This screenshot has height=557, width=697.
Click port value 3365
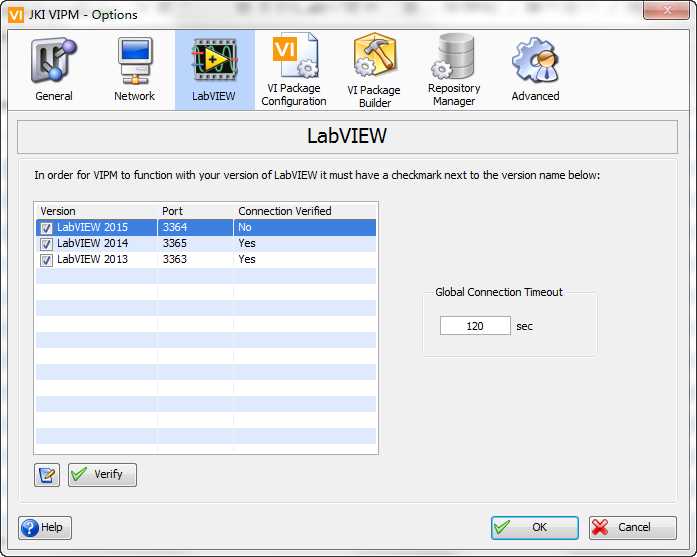175,243
